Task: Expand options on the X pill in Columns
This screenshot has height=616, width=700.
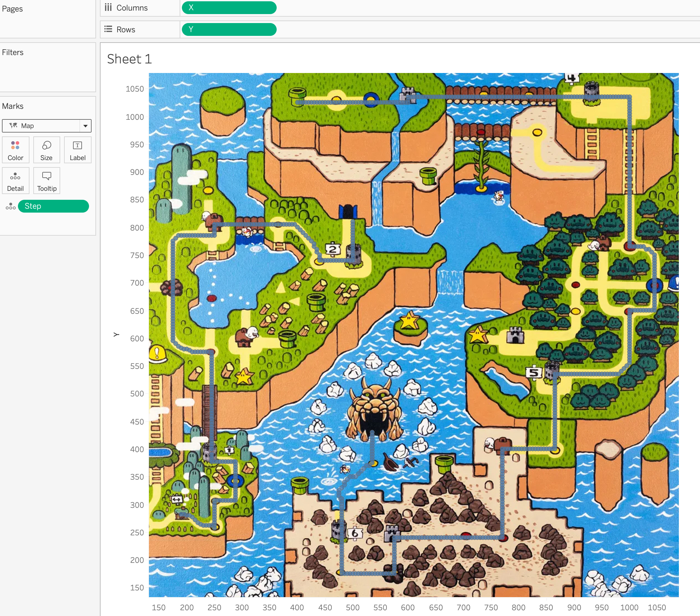Action: point(270,8)
